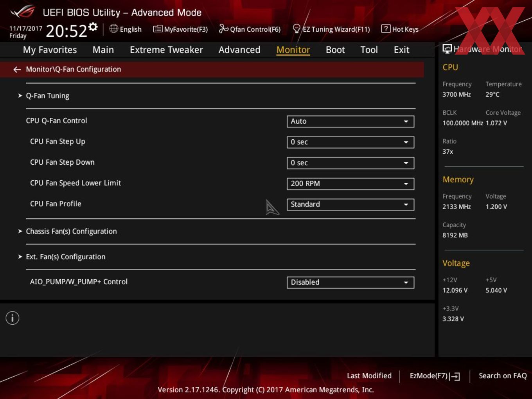This screenshot has height=399, width=532.
Task: Switch to My Favorites tab
Action: point(50,50)
